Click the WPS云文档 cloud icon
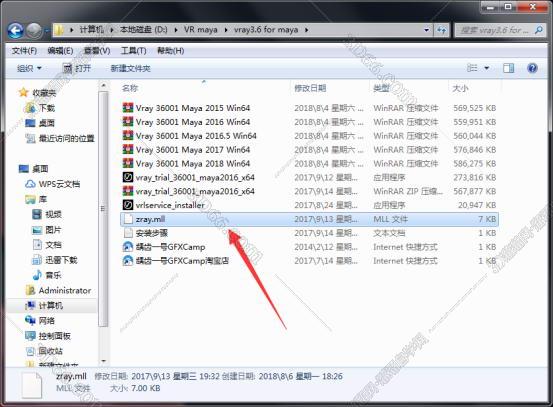Viewport: 553px width, 407px height. click(x=30, y=184)
